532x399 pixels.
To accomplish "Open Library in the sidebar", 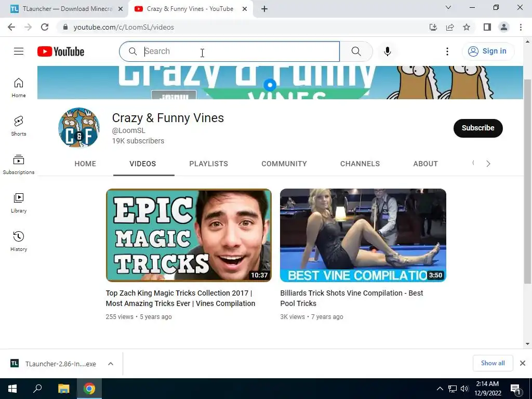I will point(19,203).
